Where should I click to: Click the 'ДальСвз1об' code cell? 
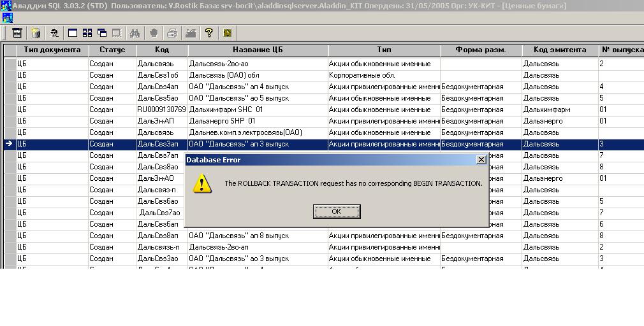click(x=162, y=76)
